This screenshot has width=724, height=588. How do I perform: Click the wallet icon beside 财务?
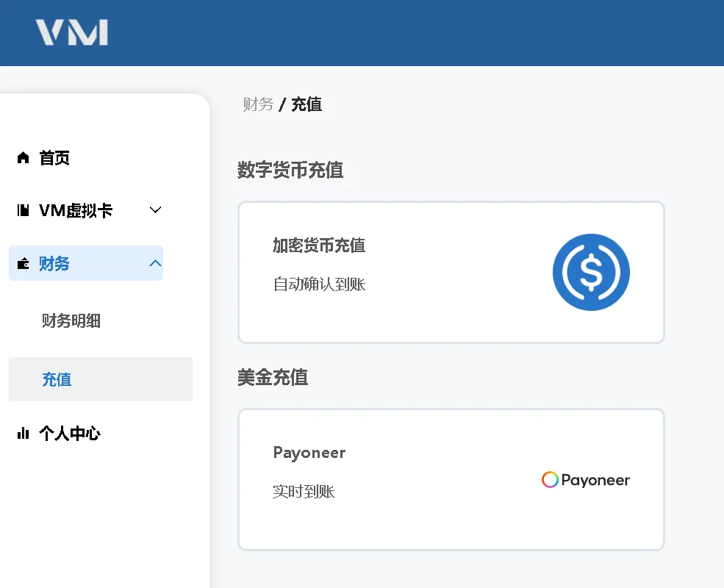(x=23, y=264)
